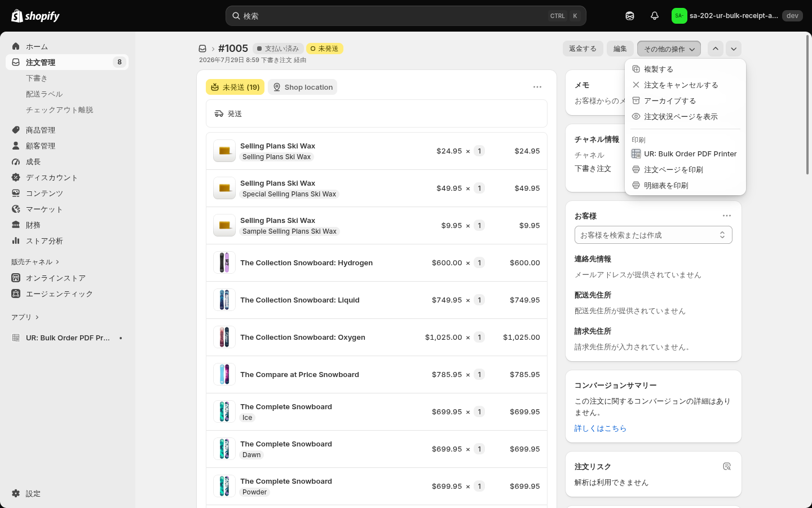Click the ディスカウント discount icon
The width and height of the screenshot is (812, 508).
[x=16, y=177]
